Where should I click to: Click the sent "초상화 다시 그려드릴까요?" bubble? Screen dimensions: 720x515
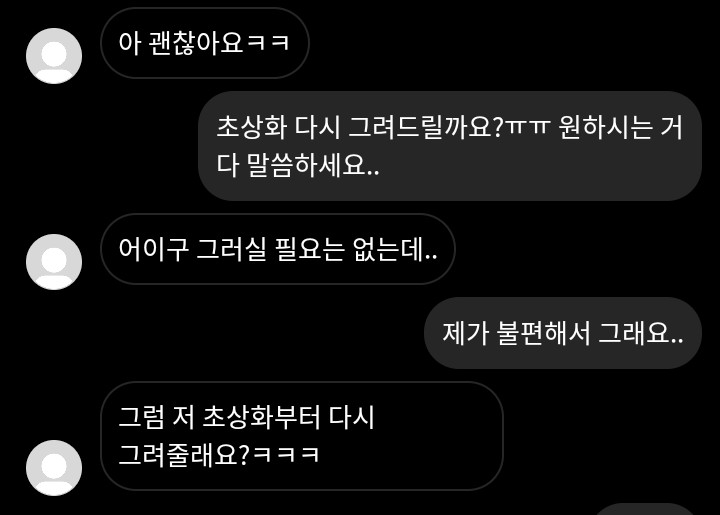click(450, 146)
